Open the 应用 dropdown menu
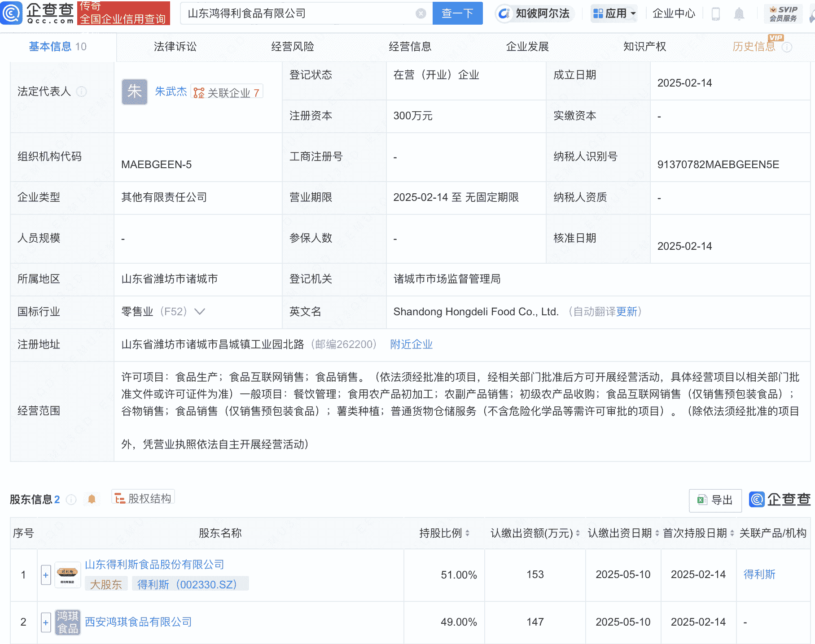The height and width of the screenshot is (644, 815). [614, 13]
